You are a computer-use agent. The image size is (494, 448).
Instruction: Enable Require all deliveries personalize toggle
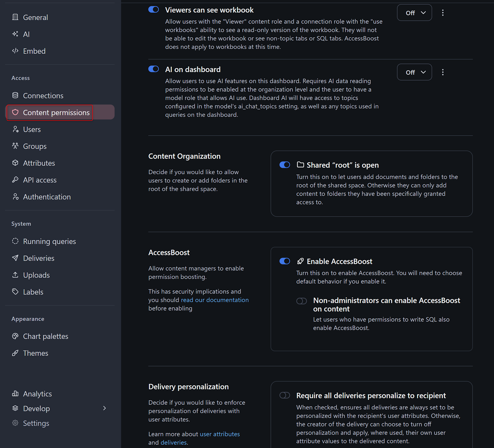coord(285,395)
